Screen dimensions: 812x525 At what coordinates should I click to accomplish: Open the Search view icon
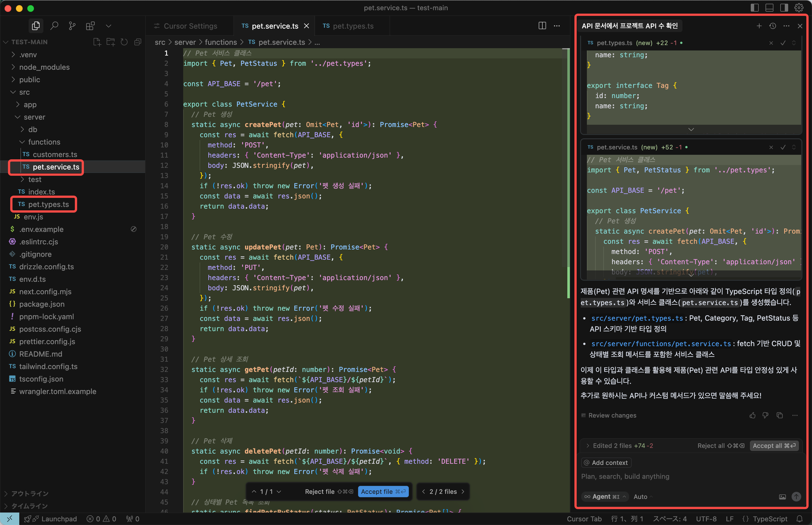click(54, 26)
